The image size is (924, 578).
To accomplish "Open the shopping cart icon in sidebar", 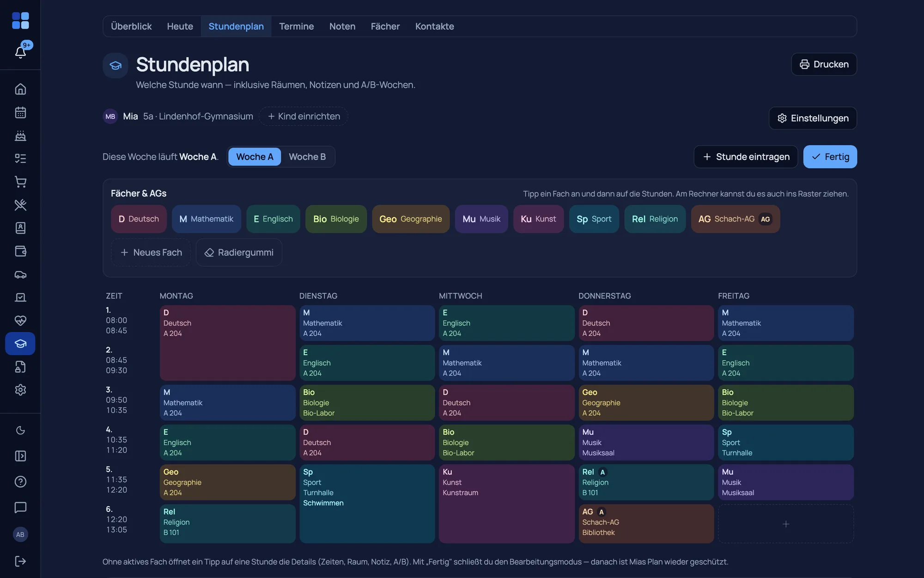I will (20, 181).
